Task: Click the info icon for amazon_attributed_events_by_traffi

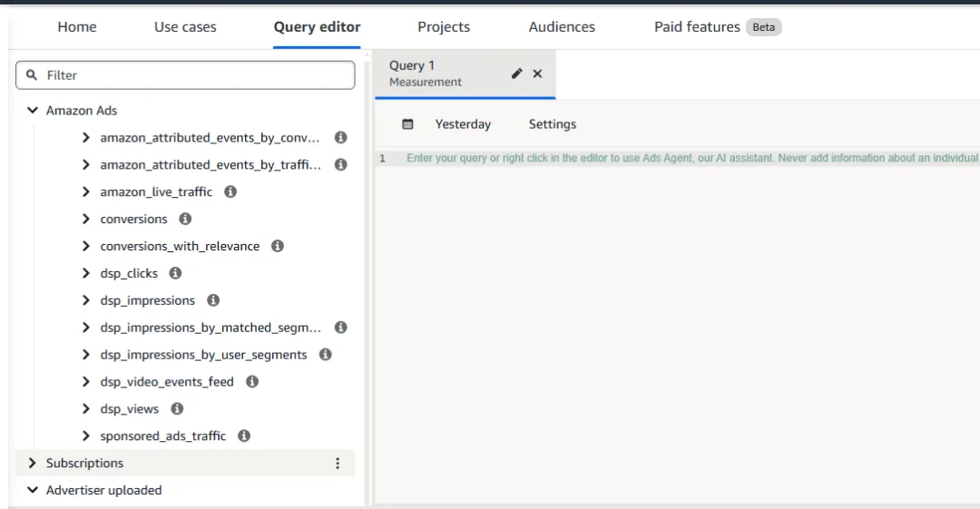Action: coord(340,164)
